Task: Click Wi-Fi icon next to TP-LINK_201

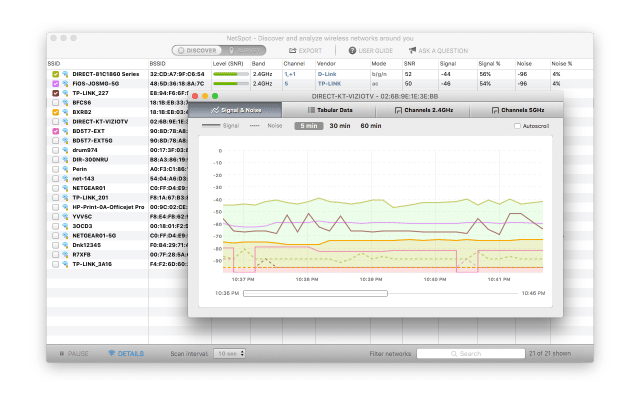Action: (x=65, y=198)
